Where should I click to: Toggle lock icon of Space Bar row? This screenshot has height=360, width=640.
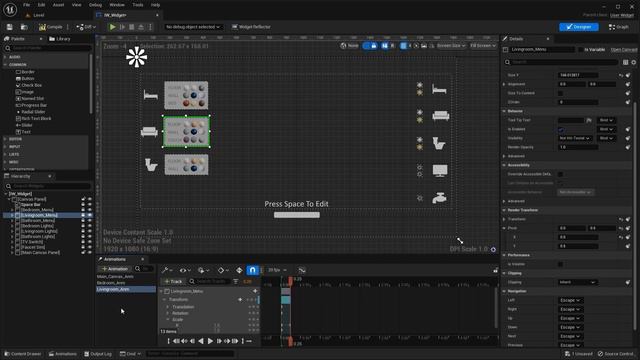(x=83, y=204)
